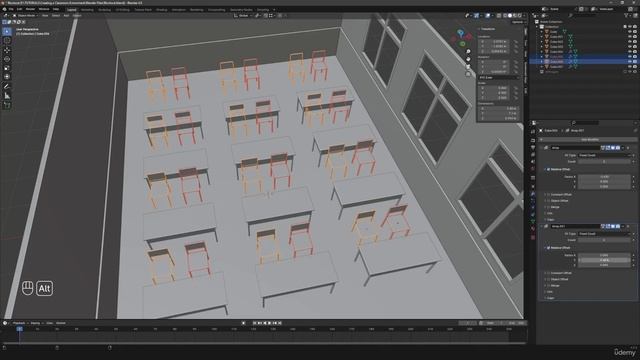Open the viewport Add menu
640x360 pixels.
(66, 16)
